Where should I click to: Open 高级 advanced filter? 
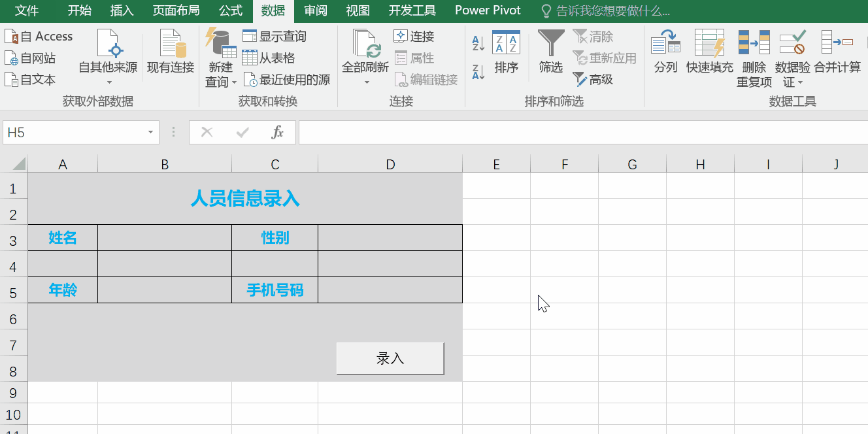[593, 80]
